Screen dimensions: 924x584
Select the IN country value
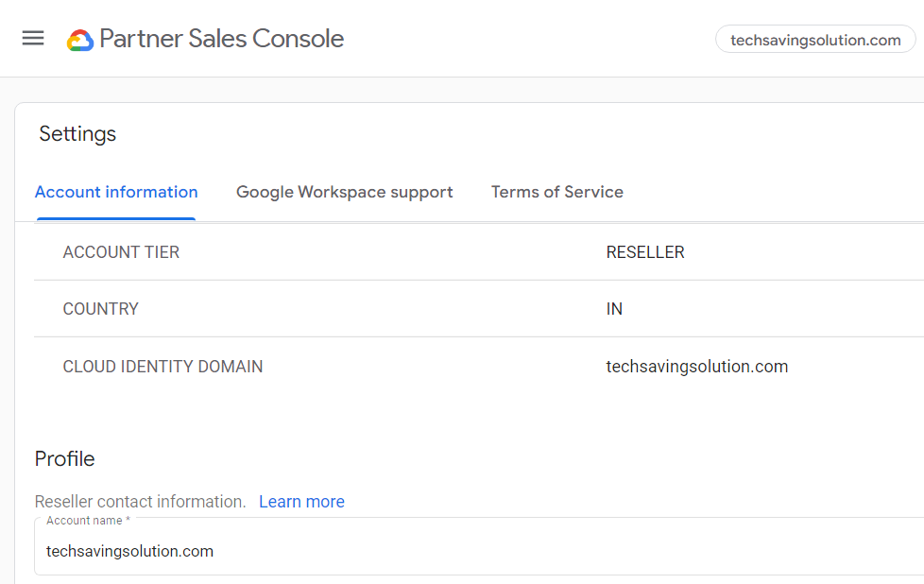614,309
